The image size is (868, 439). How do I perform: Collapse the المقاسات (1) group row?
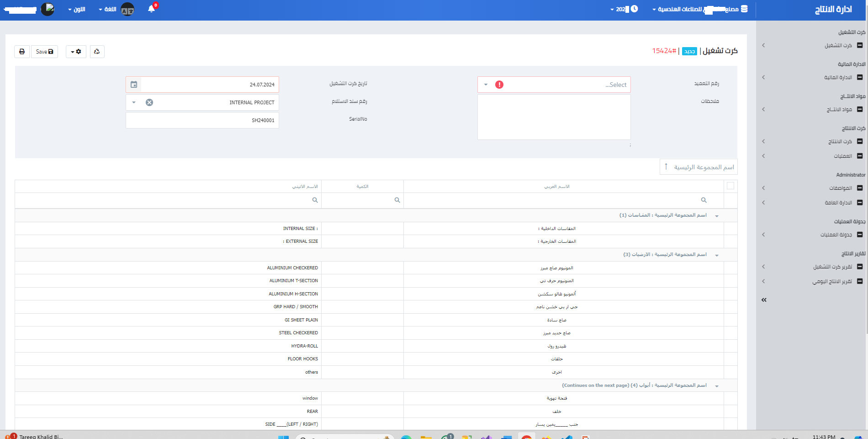(x=717, y=216)
